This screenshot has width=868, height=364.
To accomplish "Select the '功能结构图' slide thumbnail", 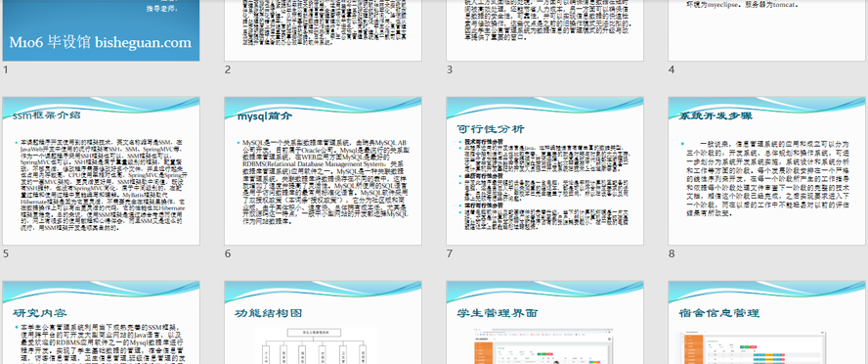I will point(324,323).
